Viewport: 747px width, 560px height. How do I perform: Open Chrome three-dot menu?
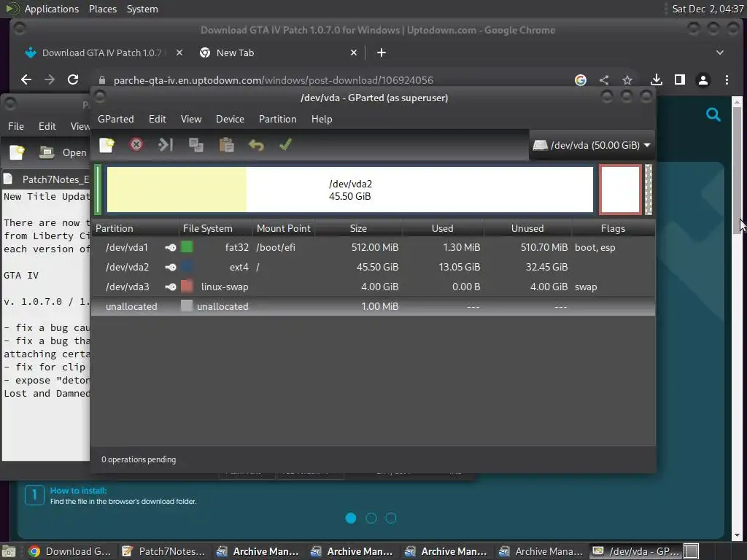coord(727,79)
